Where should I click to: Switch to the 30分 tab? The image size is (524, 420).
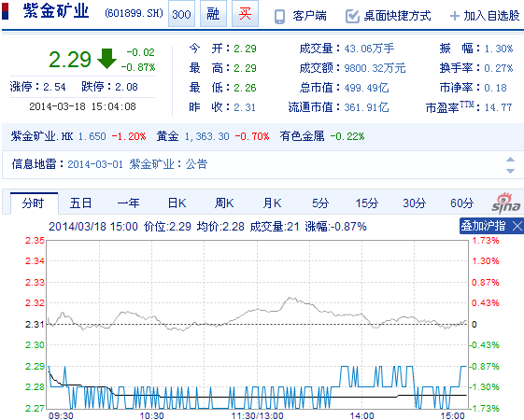[415, 203]
